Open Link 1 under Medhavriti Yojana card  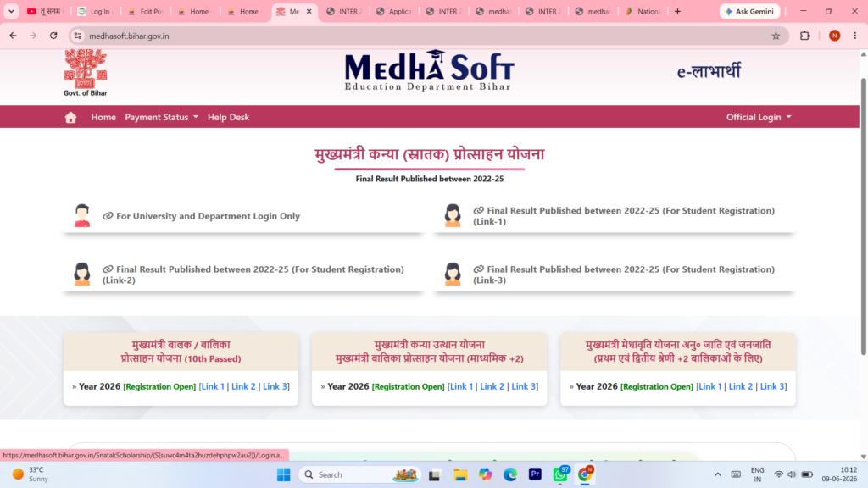(709, 386)
